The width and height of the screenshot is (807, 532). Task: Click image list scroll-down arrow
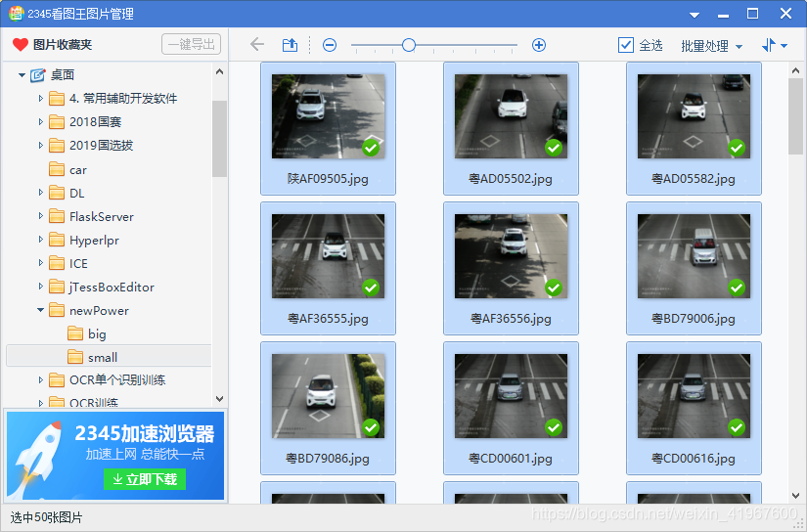coord(795,496)
